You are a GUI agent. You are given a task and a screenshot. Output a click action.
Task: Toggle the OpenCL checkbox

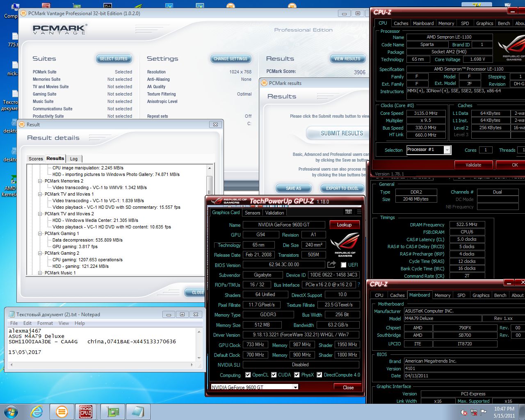click(248, 374)
